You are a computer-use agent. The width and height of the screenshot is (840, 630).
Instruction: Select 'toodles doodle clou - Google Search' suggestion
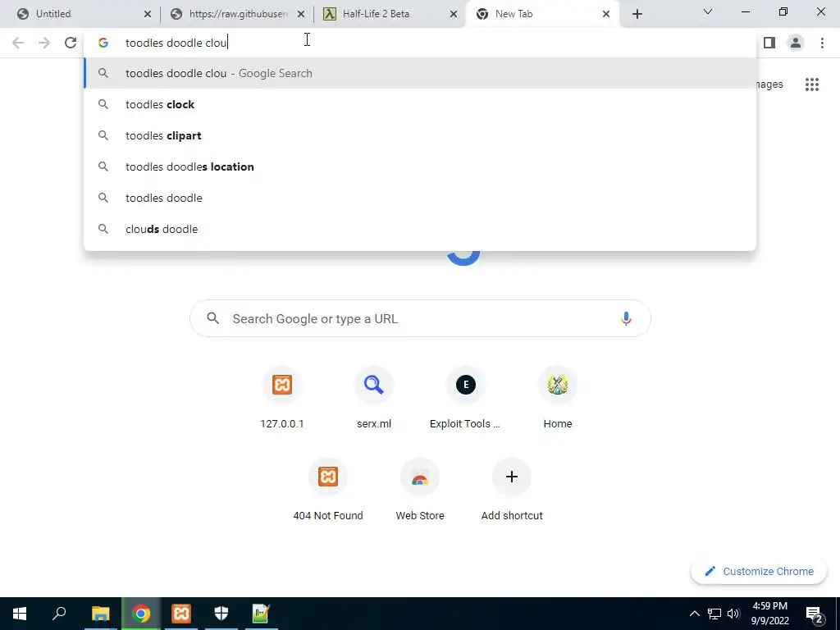420,73
